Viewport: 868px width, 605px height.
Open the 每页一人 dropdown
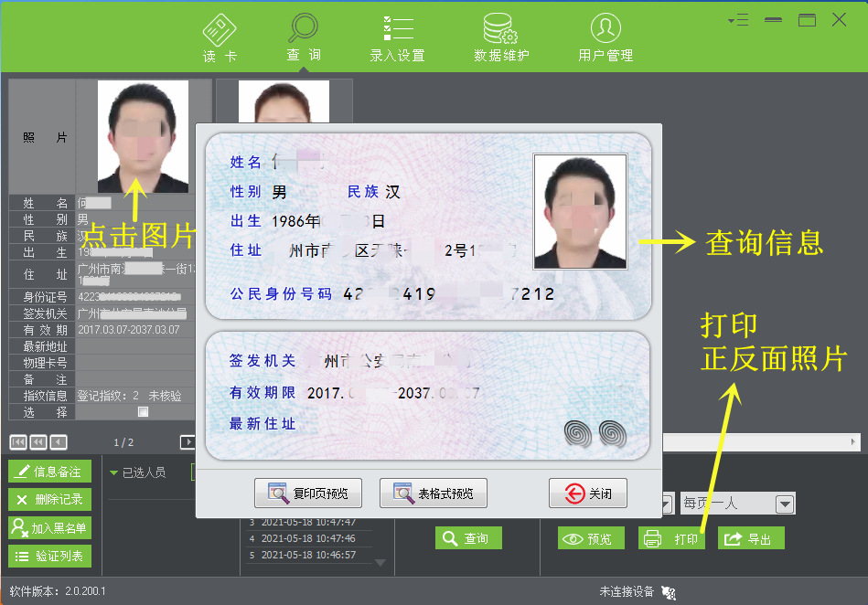(x=784, y=503)
